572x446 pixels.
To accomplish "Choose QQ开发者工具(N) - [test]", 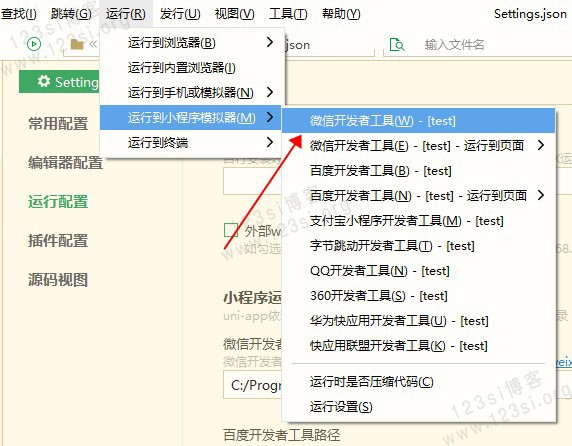I will [418, 271].
